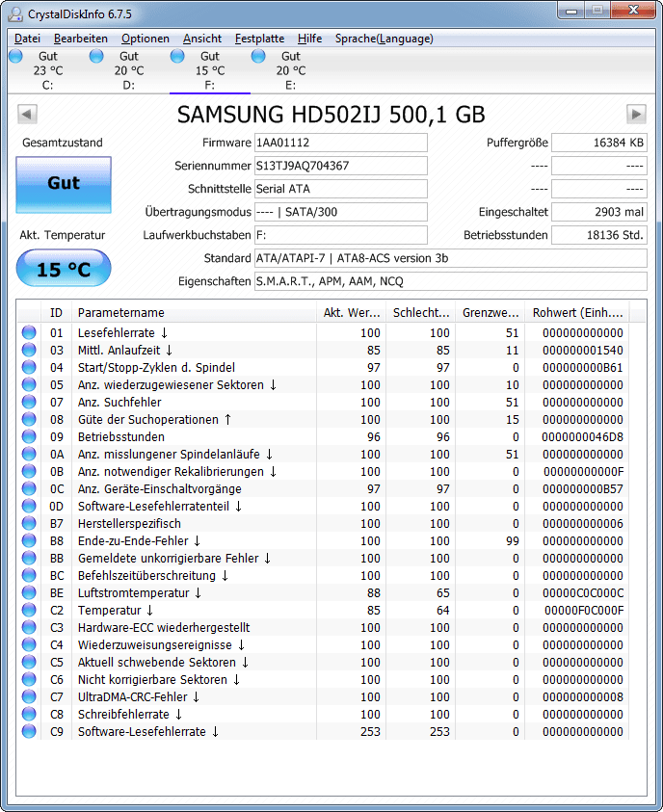Click the Übertragungsmodus field SATA/300

pos(341,212)
